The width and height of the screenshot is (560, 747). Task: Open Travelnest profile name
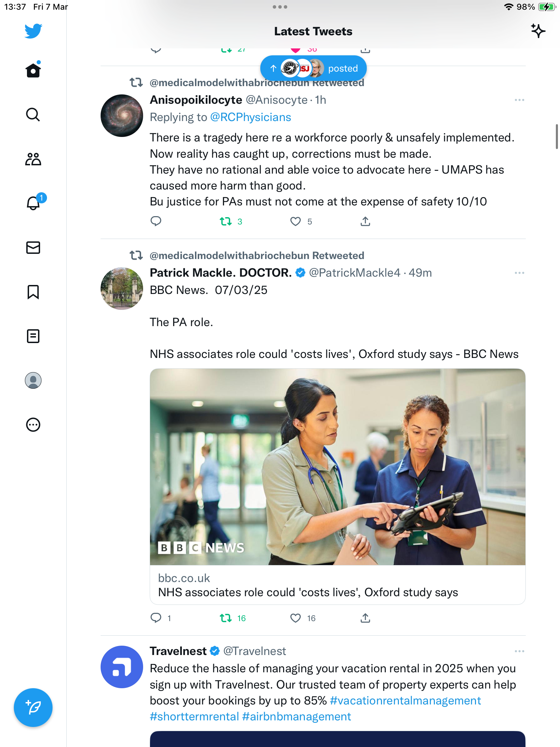[178, 651]
